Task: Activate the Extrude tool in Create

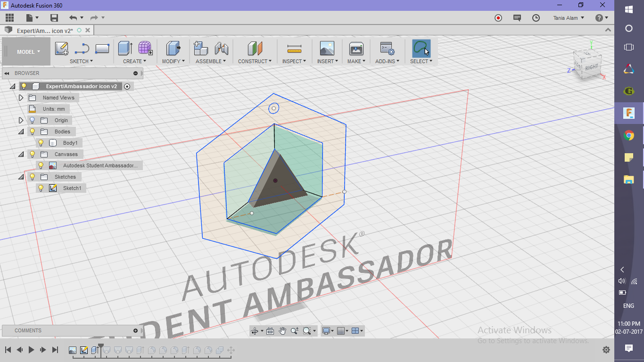Action: [x=125, y=48]
